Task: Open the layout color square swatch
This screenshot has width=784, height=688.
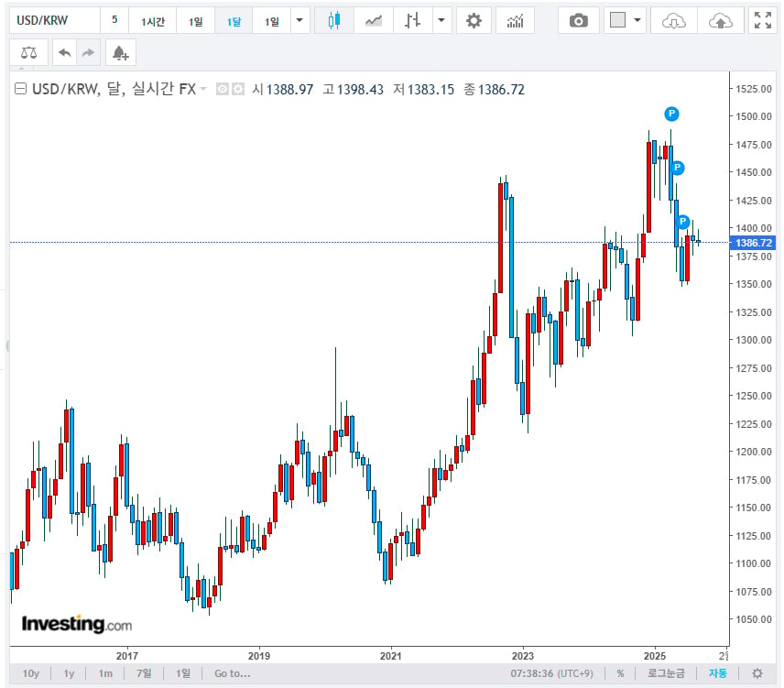Action: tap(618, 20)
